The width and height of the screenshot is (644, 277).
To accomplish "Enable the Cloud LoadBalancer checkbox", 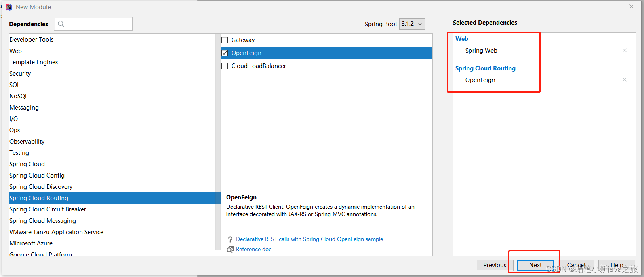I will tap(225, 66).
